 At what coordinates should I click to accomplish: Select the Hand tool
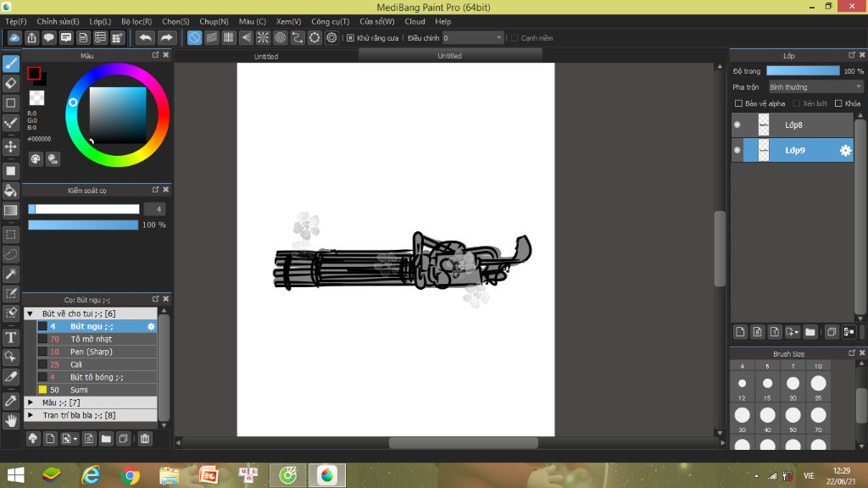pyautogui.click(x=10, y=421)
